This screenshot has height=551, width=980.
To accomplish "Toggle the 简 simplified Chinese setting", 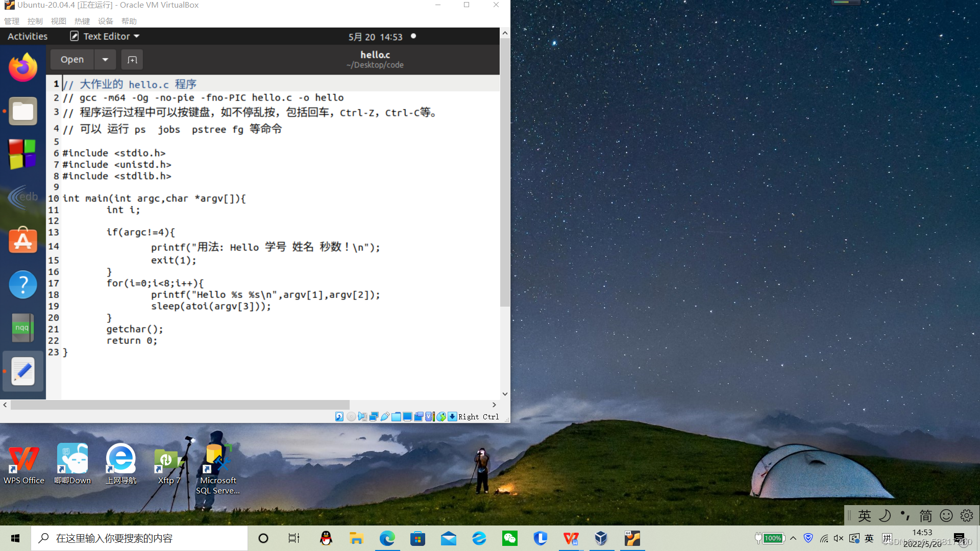I will coord(925,516).
